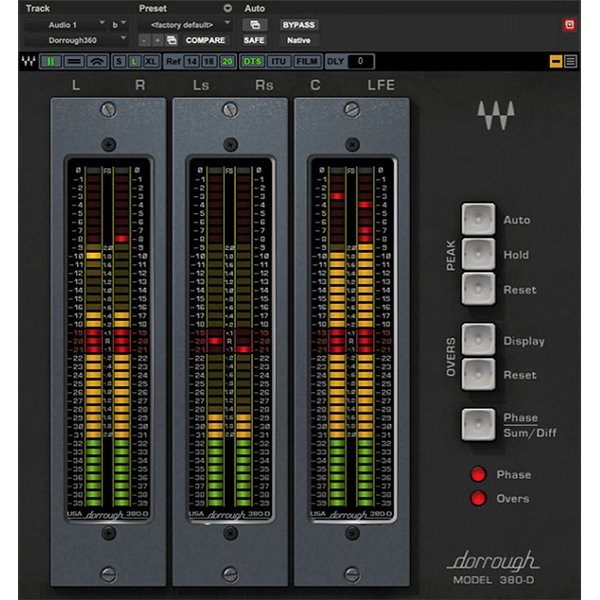Click the L/R stereo meter display
Image resolution: width=600 pixels, height=600 pixels.
tap(109, 340)
